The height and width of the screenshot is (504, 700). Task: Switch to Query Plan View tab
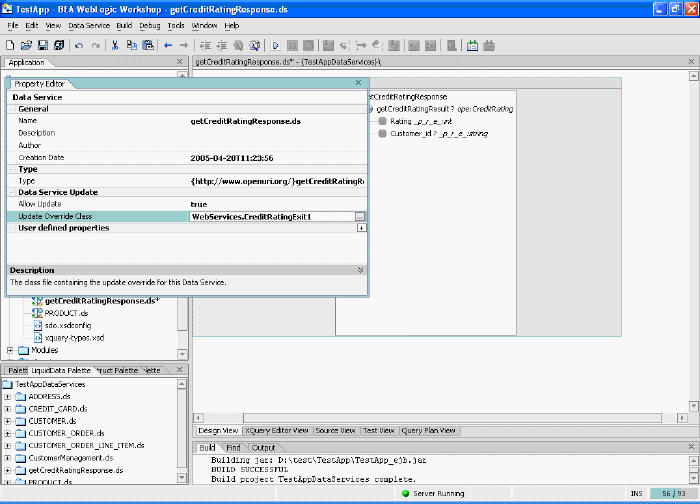point(429,431)
